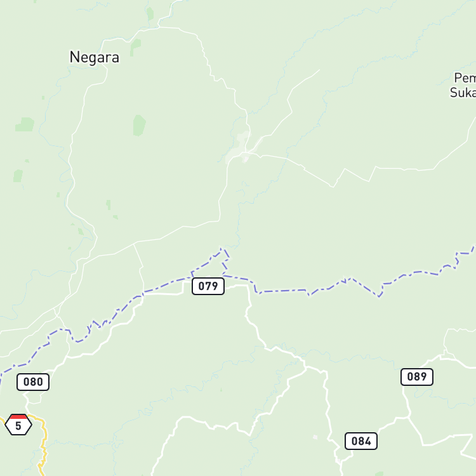Click the tiny white square near 084 shield
476x476 pixels.
click(x=315, y=437)
